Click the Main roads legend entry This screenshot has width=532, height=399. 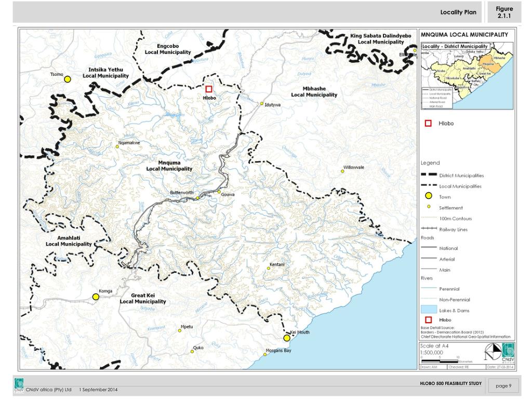[436, 270]
